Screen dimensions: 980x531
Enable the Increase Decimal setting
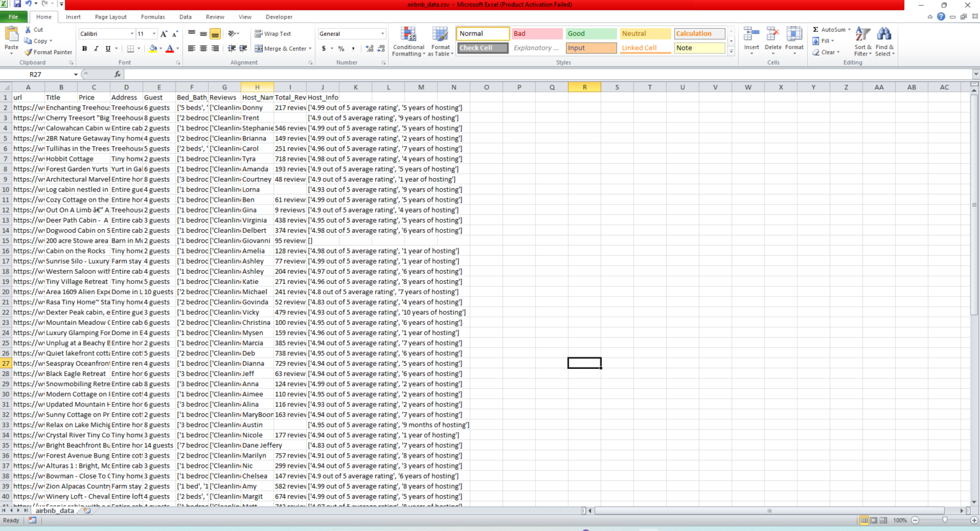pyautogui.click(x=369, y=48)
